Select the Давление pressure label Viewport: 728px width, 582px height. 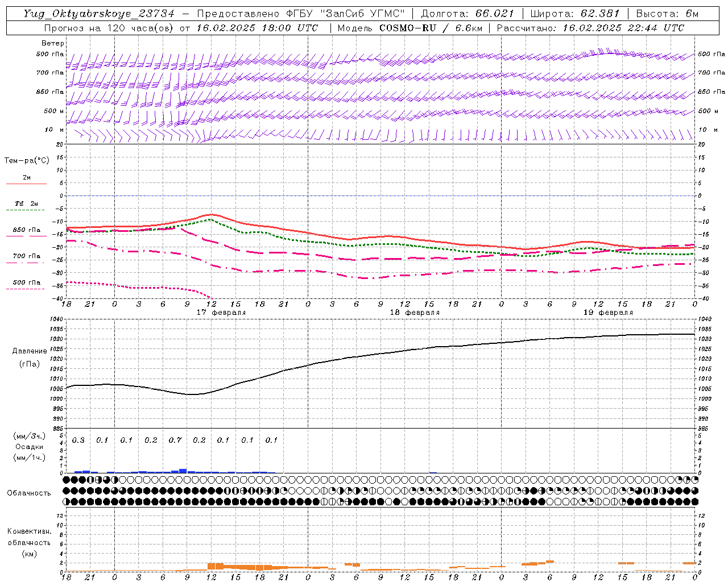[30, 351]
